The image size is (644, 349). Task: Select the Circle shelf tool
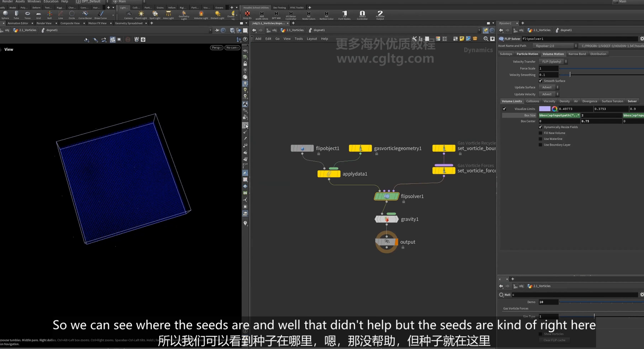pos(72,15)
